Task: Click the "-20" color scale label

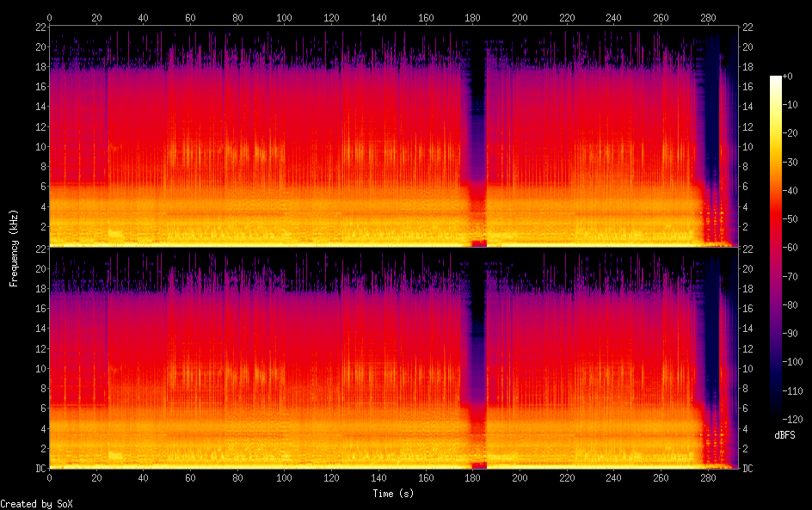Action: [790, 133]
